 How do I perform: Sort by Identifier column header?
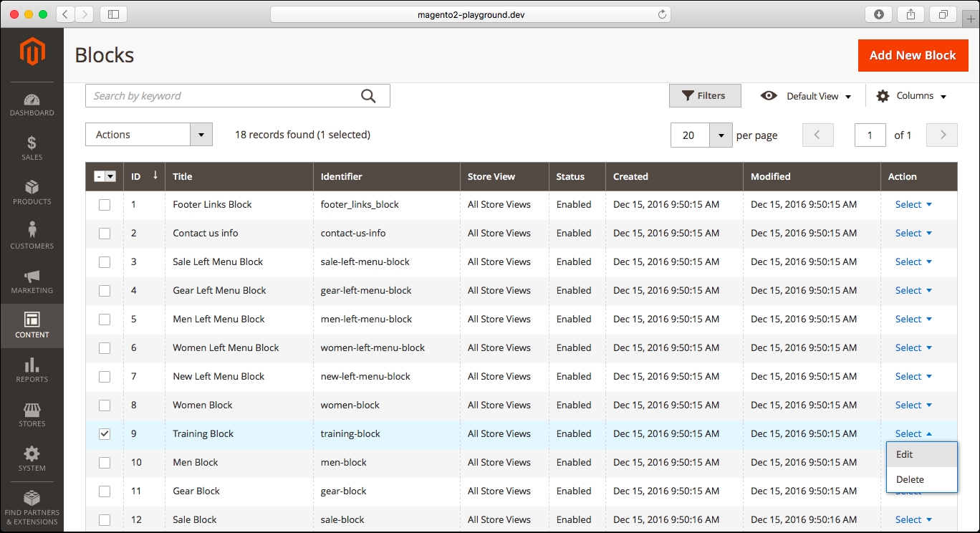tap(387, 176)
